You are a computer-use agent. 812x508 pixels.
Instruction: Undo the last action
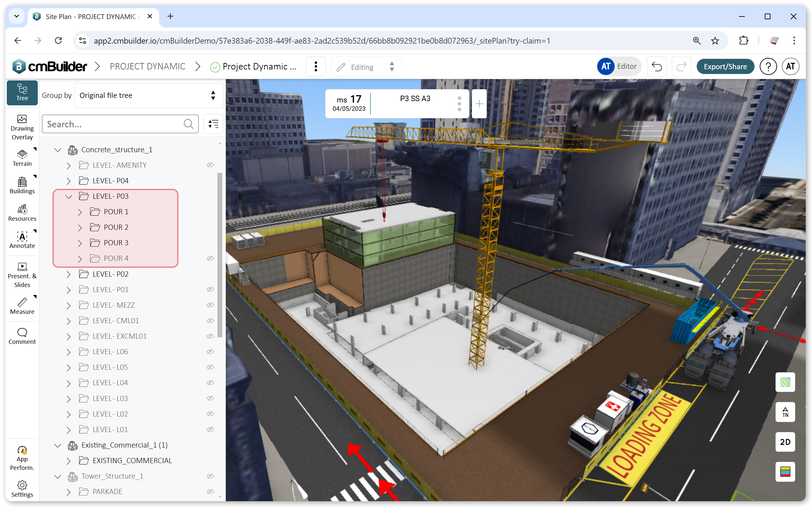click(657, 67)
